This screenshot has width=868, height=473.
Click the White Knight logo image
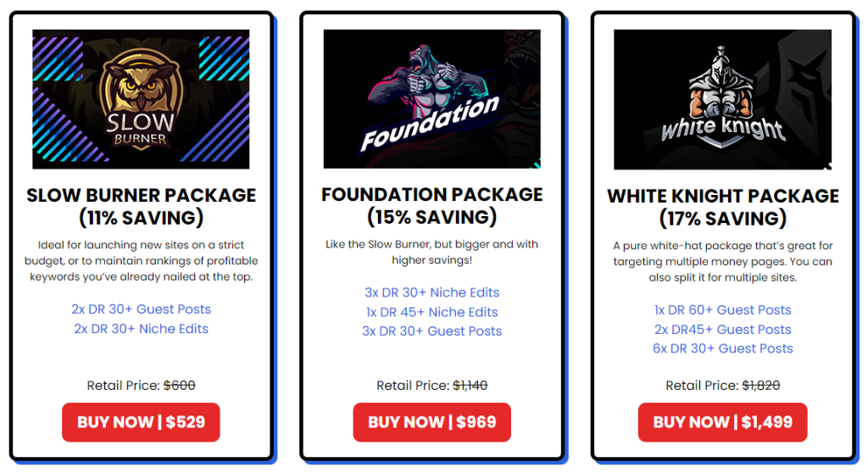[x=722, y=99]
